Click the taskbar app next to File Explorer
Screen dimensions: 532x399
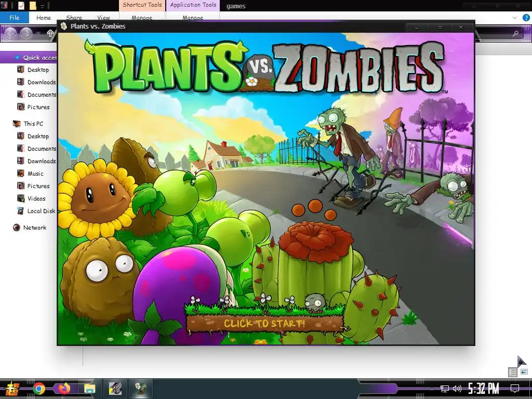tap(115, 389)
